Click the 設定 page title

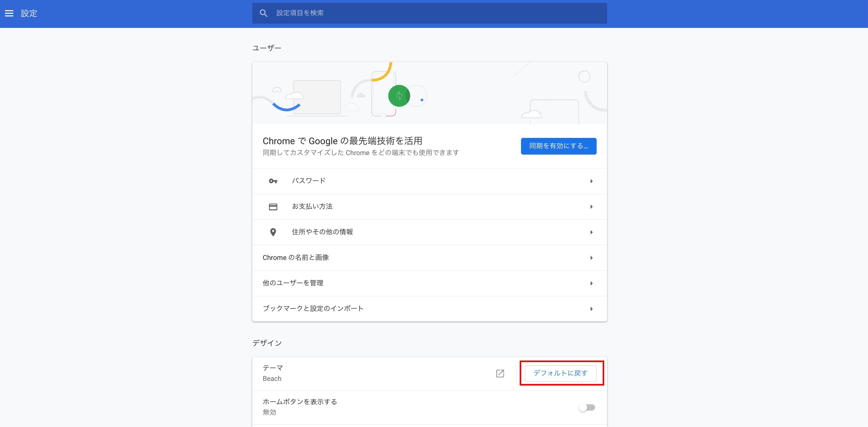(x=29, y=13)
